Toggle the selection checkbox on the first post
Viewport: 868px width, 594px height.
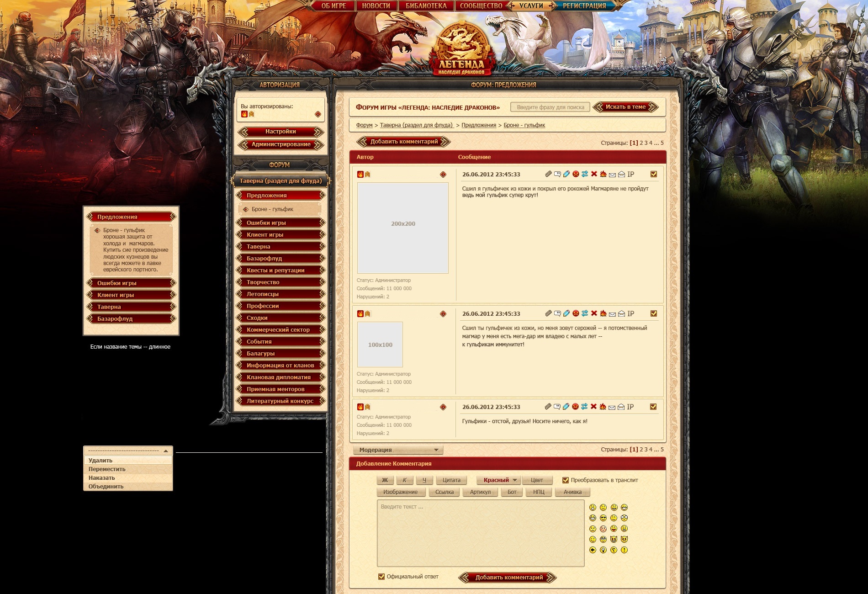pos(653,174)
